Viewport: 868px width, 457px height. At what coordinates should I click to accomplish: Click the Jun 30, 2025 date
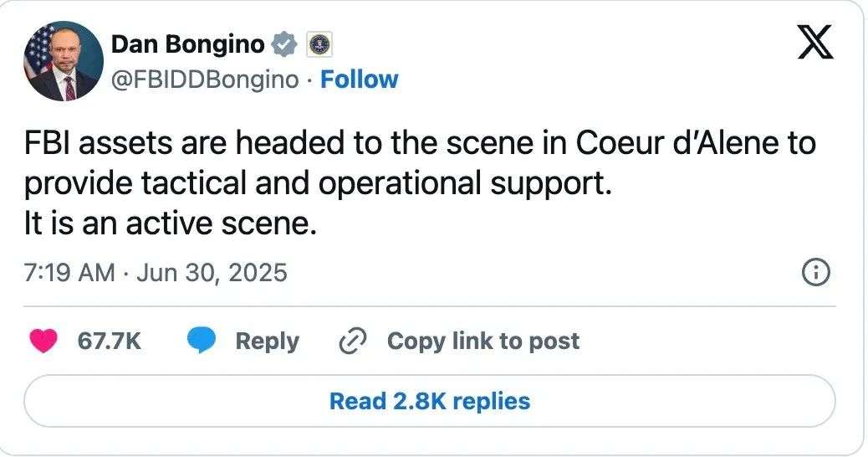click(212, 273)
